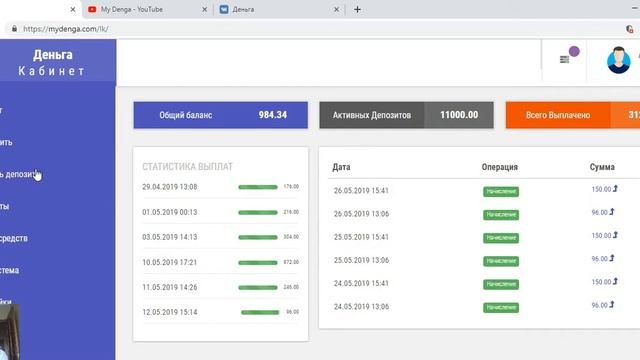Open the sidebar item ending in 'средств'

pos(14,238)
